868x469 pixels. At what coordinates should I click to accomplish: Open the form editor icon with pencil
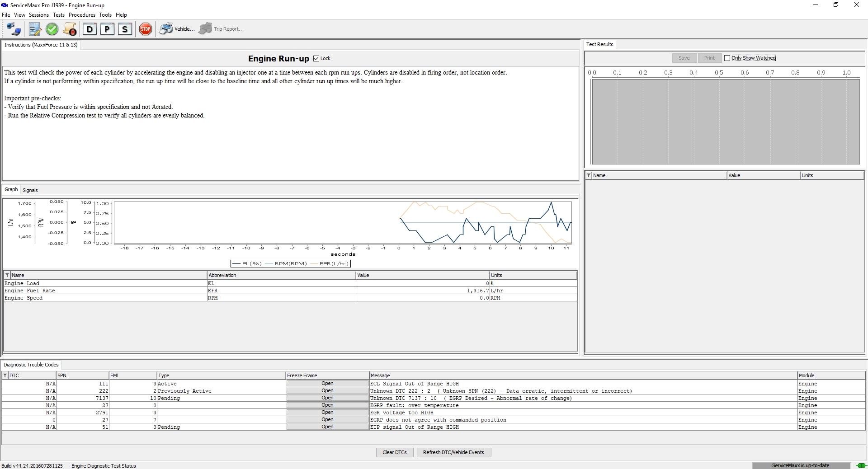click(x=34, y=29)
